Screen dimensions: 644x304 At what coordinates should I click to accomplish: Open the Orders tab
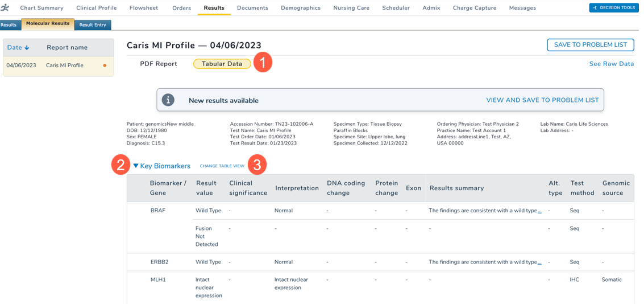click(x=181, y=8)
